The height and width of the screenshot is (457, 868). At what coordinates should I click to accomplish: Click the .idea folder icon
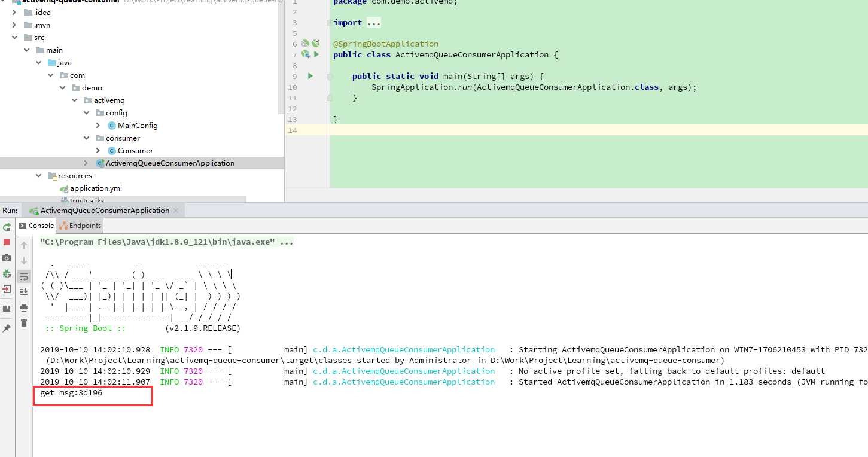(x=28, y=13)
